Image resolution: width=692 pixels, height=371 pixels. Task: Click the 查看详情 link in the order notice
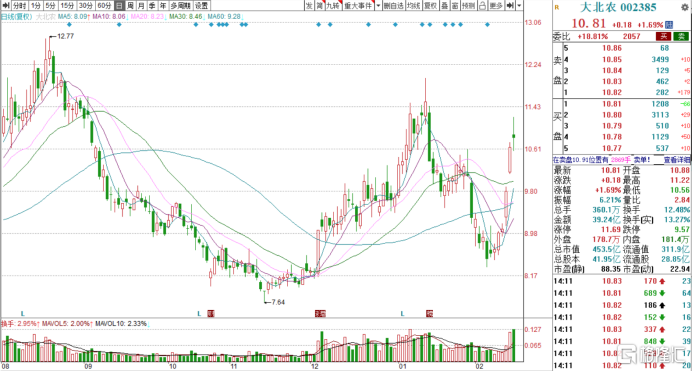pyautogui.click(x=677, y=160)
